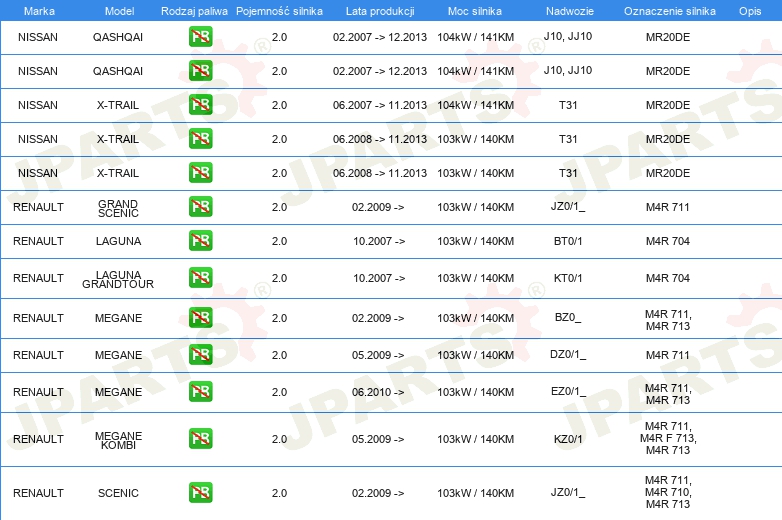The height and width of the screenshot is (520, 782).
Task: Click the fuel icon in the MEGANE BZ0_ row
Action: pos(200,318)
